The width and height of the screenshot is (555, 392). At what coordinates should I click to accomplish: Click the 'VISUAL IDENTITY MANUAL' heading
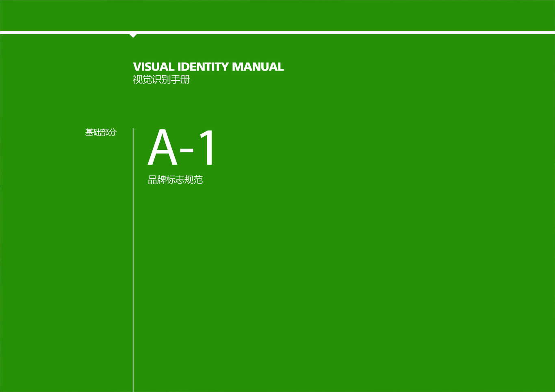click(x=208, y=67)
